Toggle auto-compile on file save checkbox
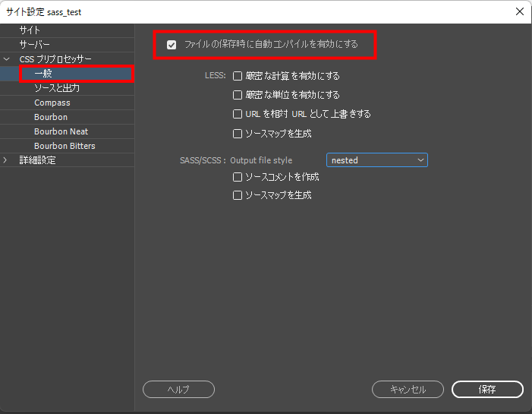This screenshot has height=414, width=532. tap(172, 45)
